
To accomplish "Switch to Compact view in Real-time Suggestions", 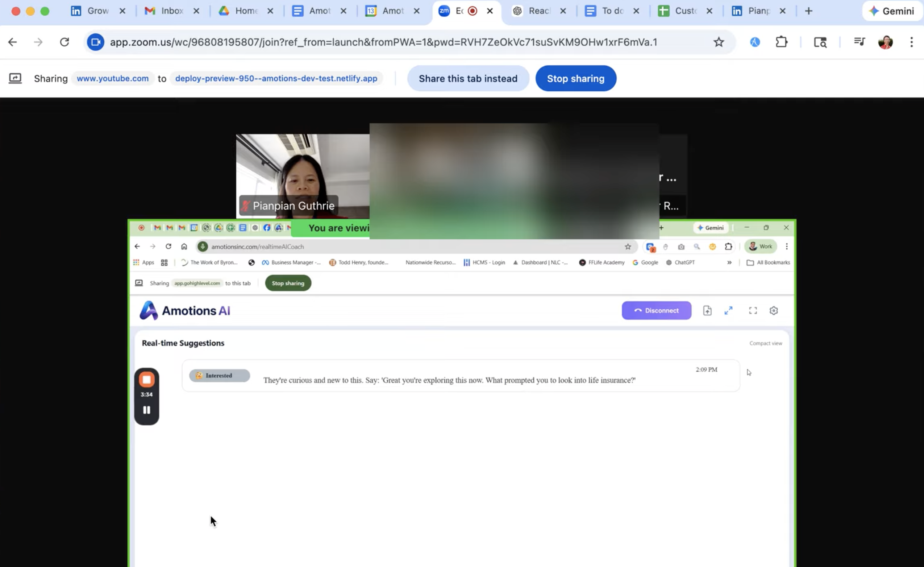I will click(x=766, y=343).
